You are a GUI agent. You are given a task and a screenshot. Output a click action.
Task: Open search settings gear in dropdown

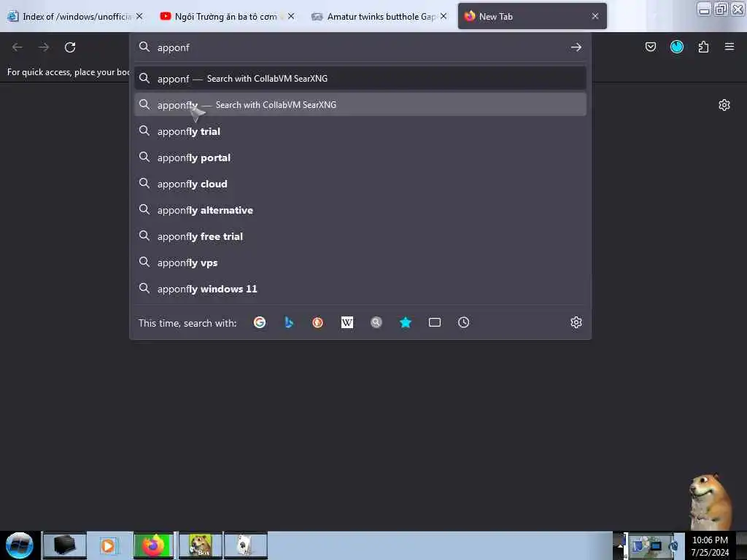pyautogui.click(x=576, y=322)
